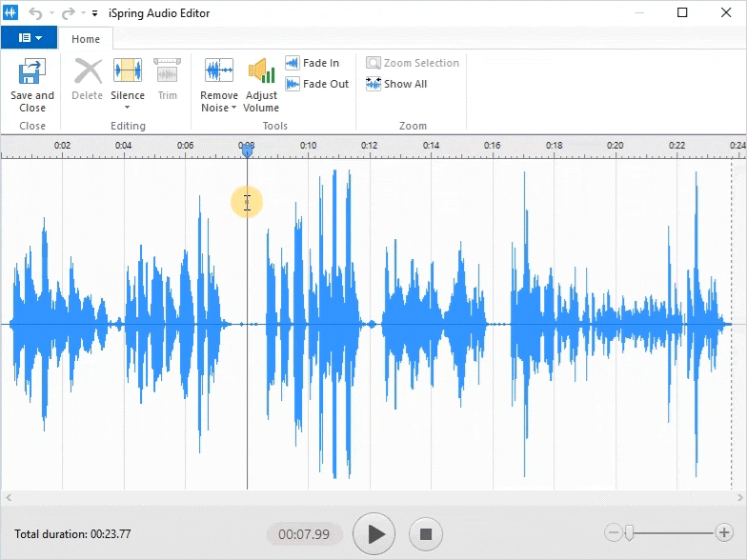Switch to the Home ribbon tab
Screen dimensions: 747x560
[x=86, y=39]
